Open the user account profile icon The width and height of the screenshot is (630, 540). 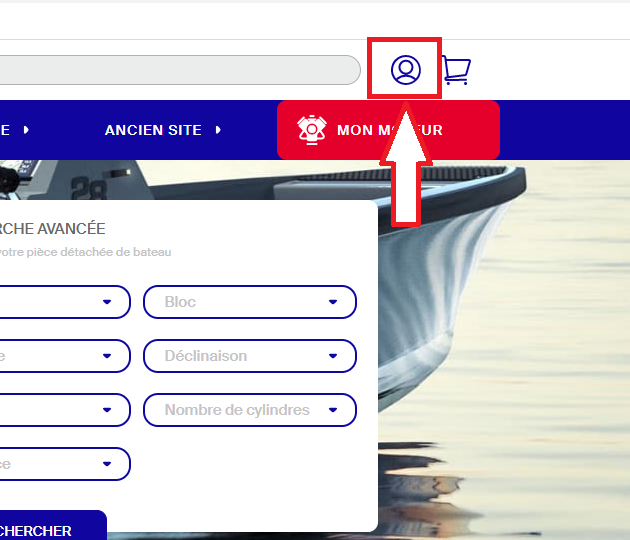point(405,70)
